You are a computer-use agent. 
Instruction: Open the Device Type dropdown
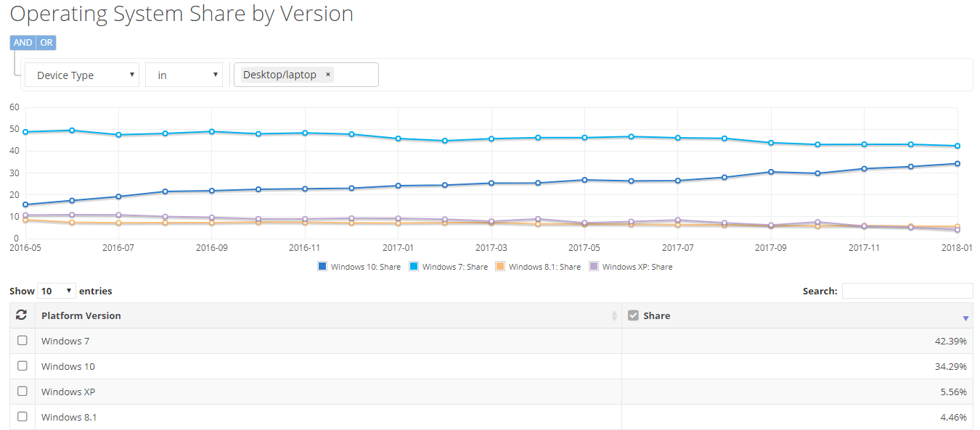(82, 75)
